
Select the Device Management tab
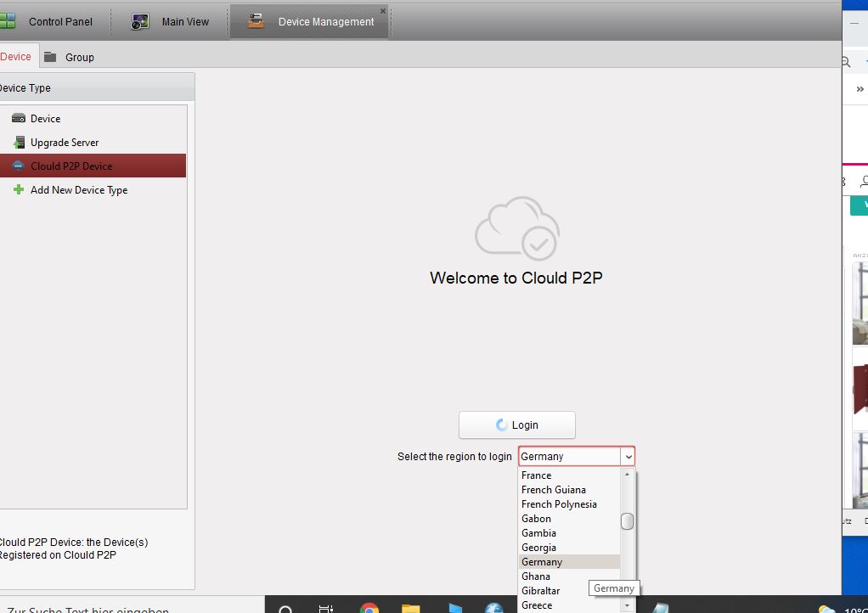click(309, 21)
